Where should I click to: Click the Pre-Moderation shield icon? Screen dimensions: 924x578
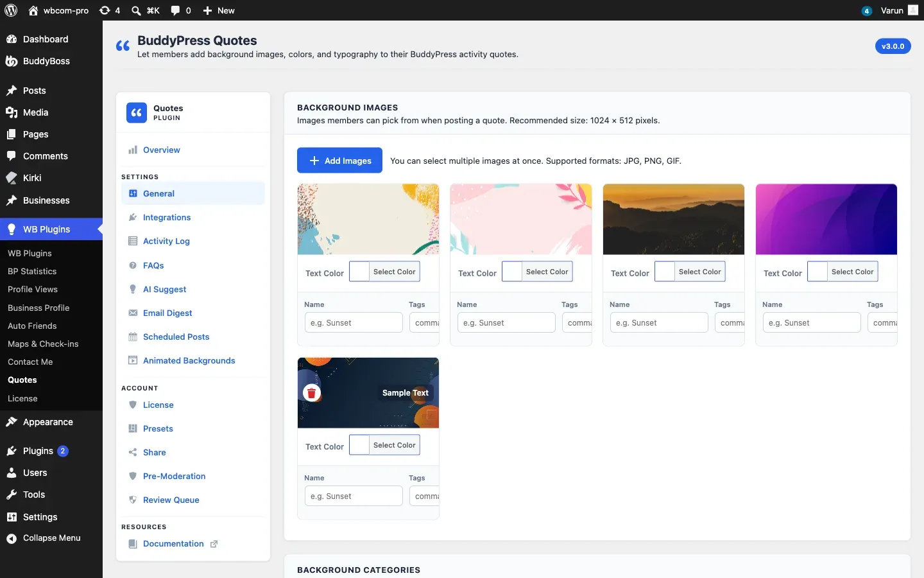[133, 476]
